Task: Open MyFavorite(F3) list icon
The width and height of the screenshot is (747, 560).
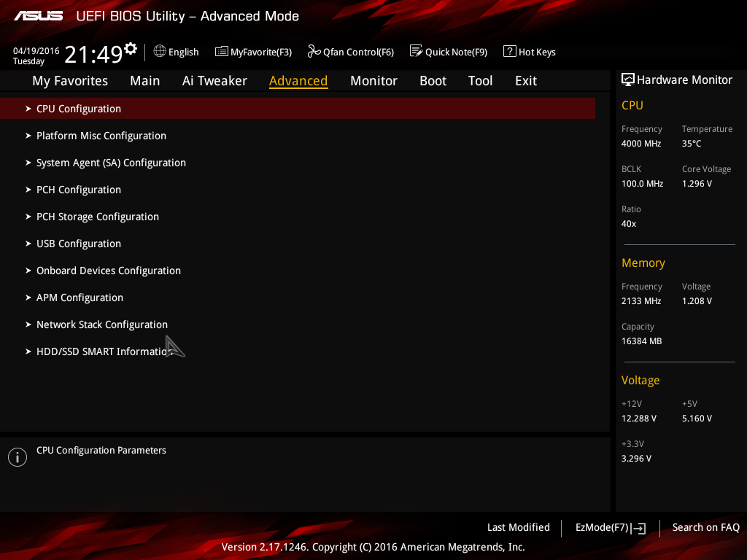Action: pos(222,52)
